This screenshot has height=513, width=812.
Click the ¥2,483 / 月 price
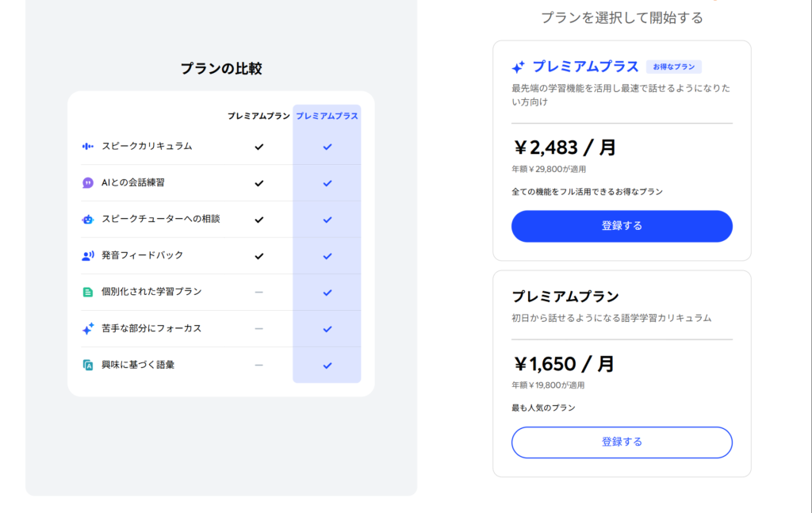point(565,147)
